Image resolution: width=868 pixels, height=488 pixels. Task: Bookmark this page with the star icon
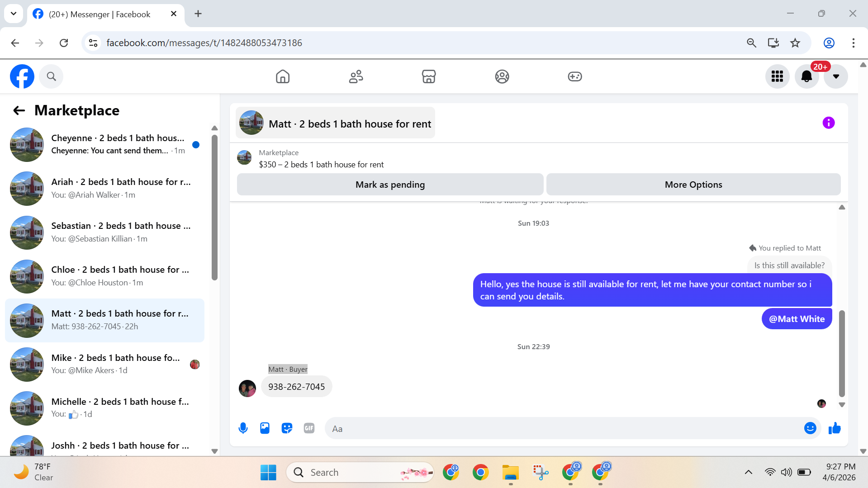click(795, 43)
